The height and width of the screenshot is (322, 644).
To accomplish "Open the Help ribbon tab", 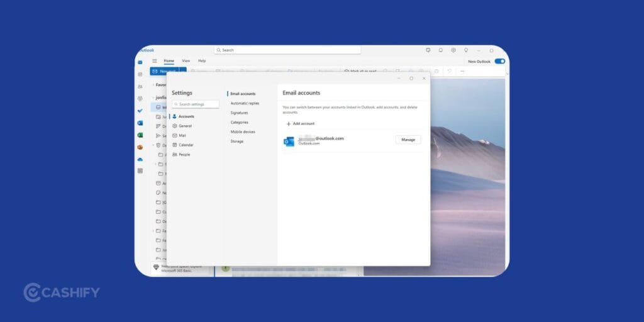I will pos(202,61).
